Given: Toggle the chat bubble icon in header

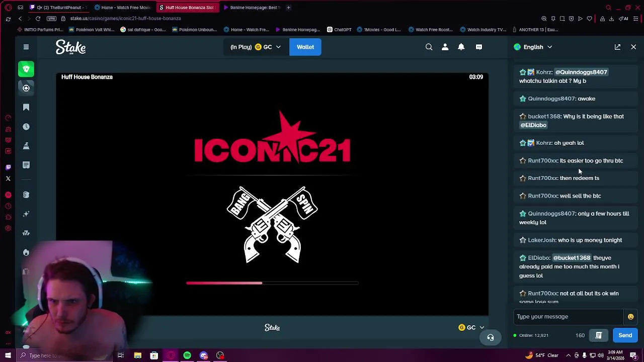Looking at the screenshot, I should point(479,47).
